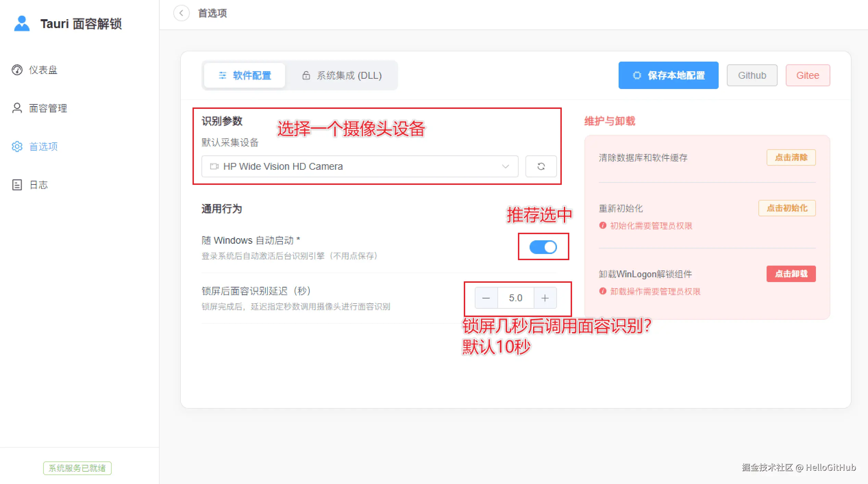Switch to 软件配置 tab
Screen dimensions: 868x484
tap(245, 75)
